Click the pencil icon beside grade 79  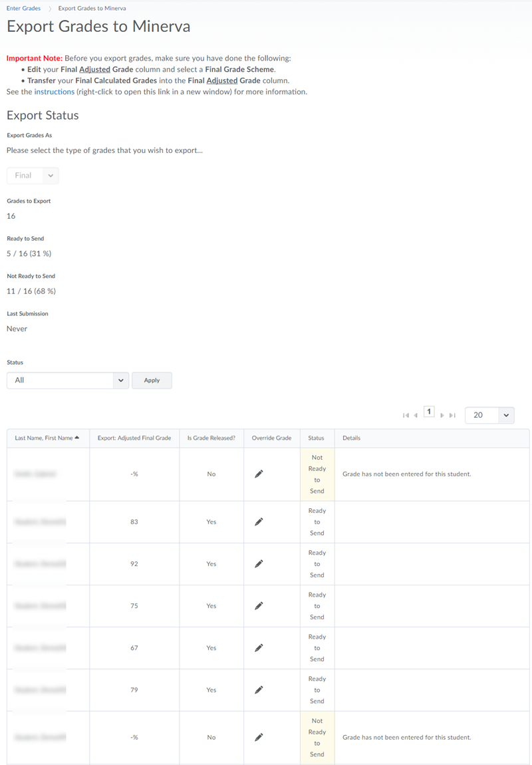[258, 690]
